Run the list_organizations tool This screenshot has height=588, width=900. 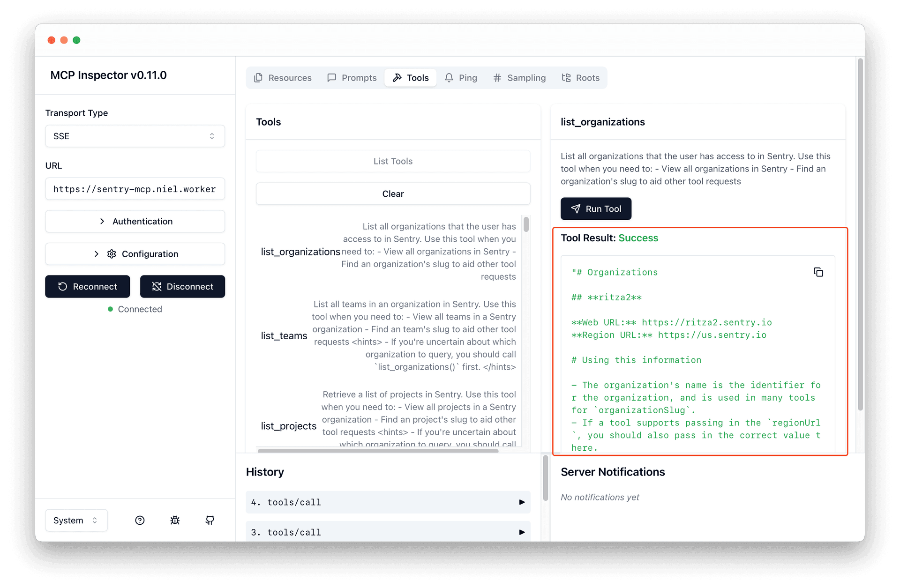tap(596, 208)
